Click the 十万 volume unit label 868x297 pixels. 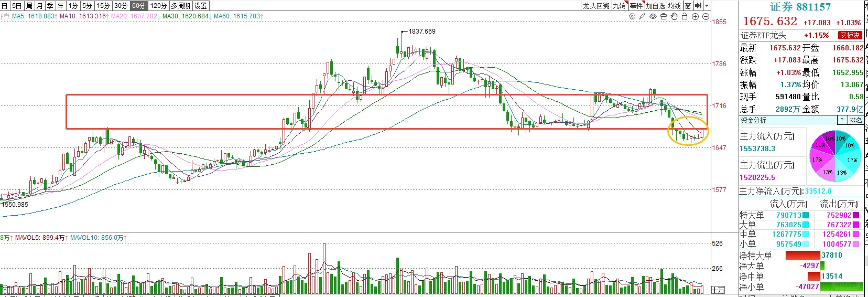[x=718, y=290]
